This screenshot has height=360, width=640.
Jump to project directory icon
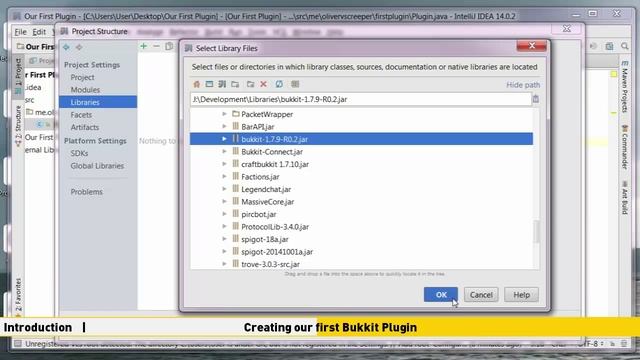pos(222,84)
